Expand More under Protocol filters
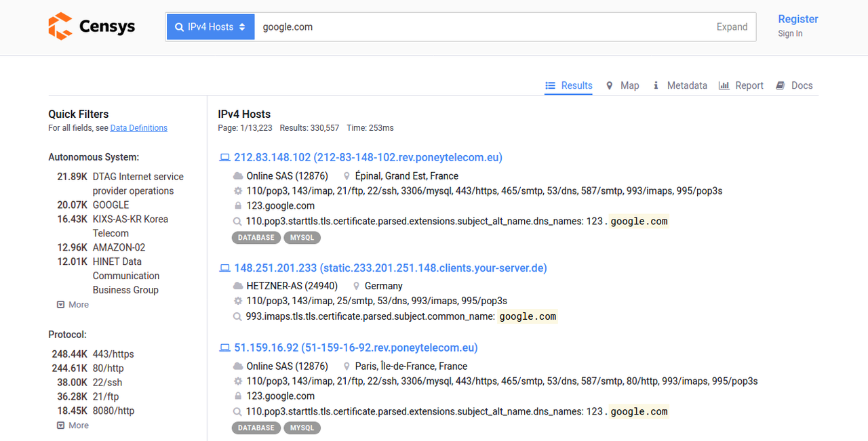Image resolution: width=868 pixels, height=441 pixels. point(73,425)
